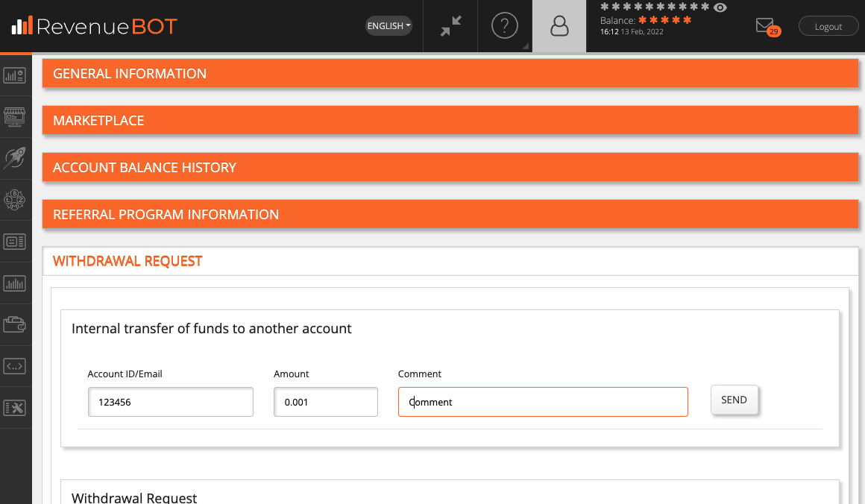This screenshot has width=865, height=504.
Task: Open the help question mark icon
Action: point(505,26)
